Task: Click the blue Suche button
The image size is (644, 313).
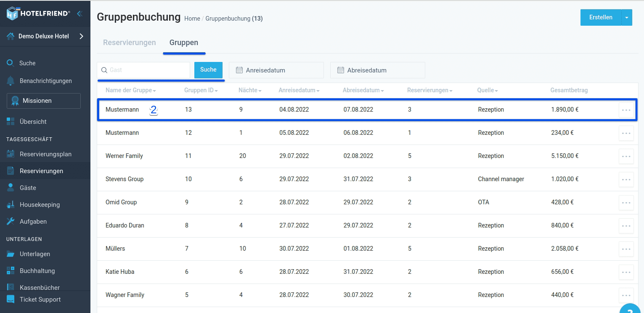Action: tap(208, 70)
